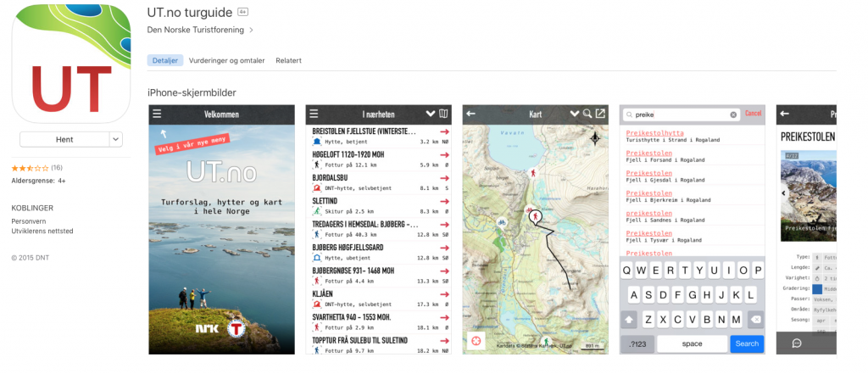This screenshot has width=868, height=374.
Task: Select 'Bjøbergnøse 931-1468 MOH' entry
Action: [379, 276]
